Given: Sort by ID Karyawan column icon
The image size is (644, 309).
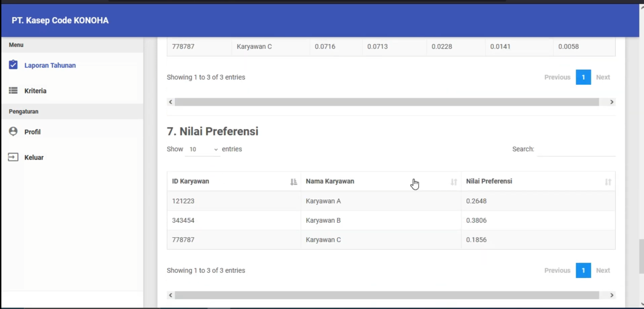Looking at the screenshot, I should 294,182.
